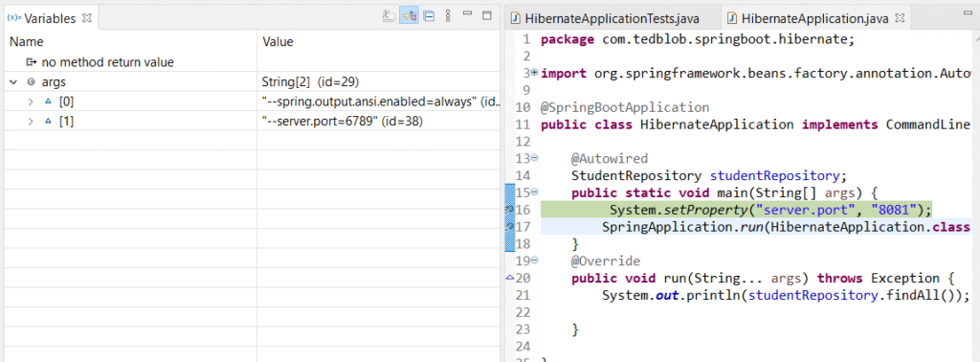Expand the [1] array element
The height and width of the screenshot is (362, 980).
(x=31, y=122)
